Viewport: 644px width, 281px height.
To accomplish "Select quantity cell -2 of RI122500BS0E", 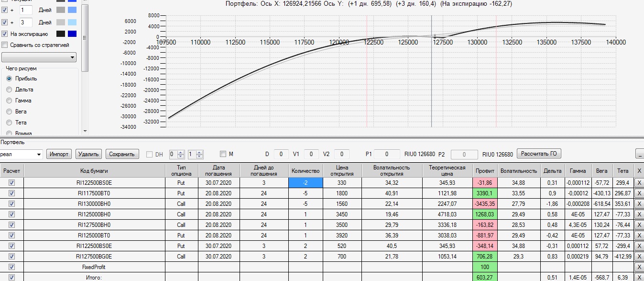I will pyautogui.click(x=306, y=182).
